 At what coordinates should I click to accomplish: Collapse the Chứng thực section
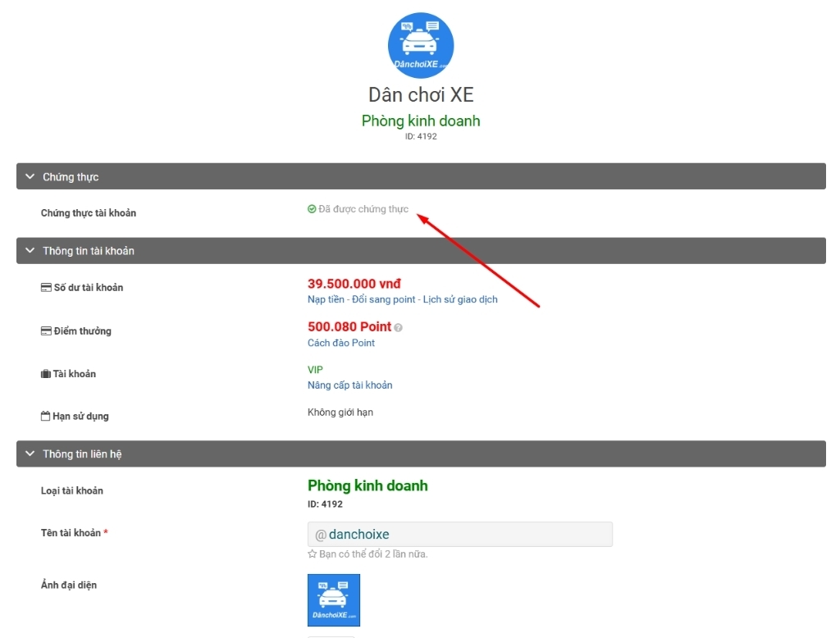[x=30, y=176]
